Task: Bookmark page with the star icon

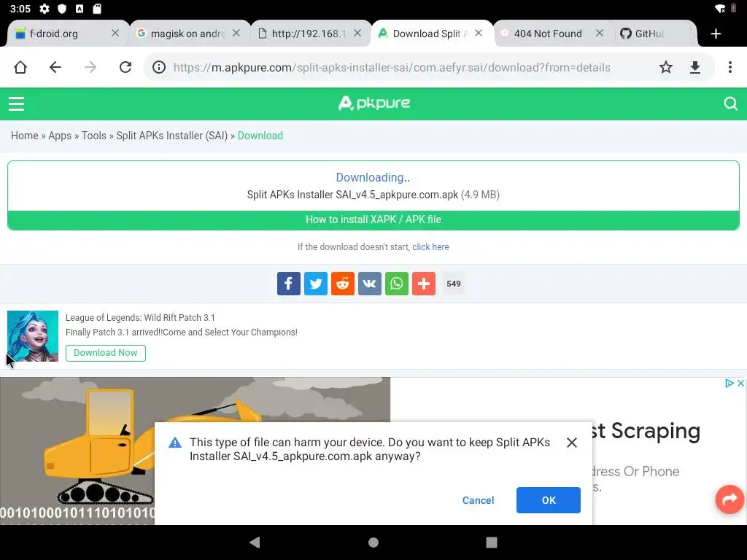Action: (x=665, y=67)
